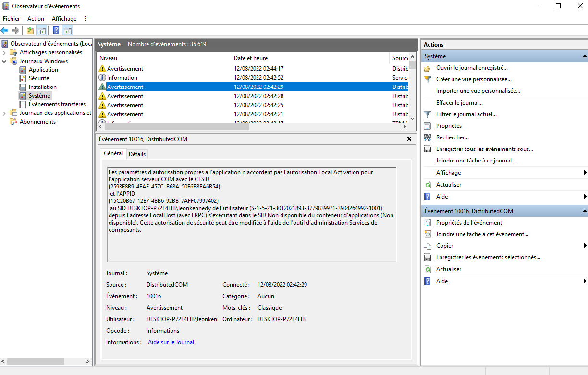Click the Actualiser icon under Système actions

428,185
